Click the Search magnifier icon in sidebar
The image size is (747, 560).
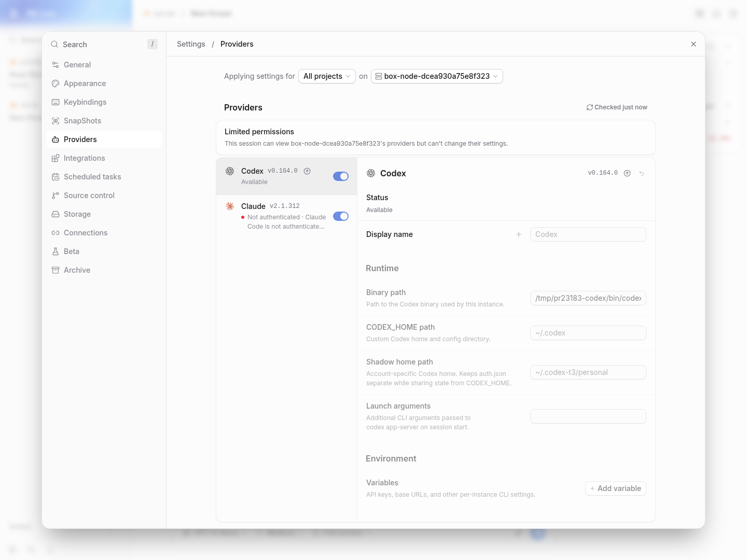(54, 45)
